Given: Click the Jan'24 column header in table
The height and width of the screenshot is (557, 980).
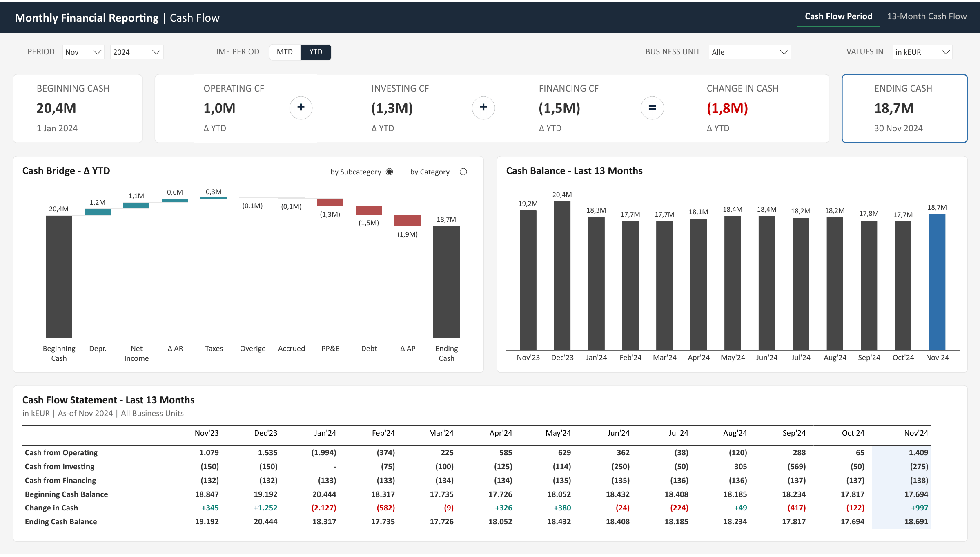Looking at the screenshot, I should point(325,433).
